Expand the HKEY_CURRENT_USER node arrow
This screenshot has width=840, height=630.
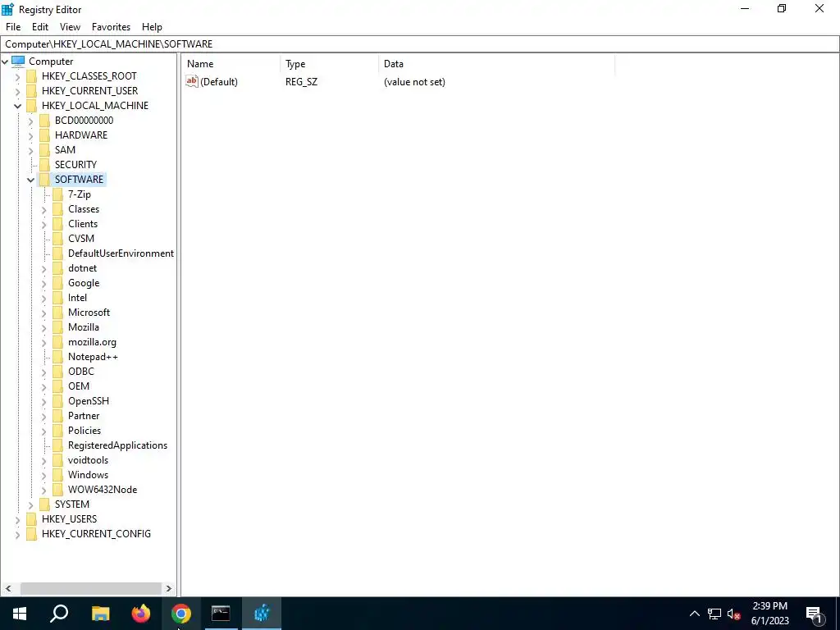tap(18, 91)
